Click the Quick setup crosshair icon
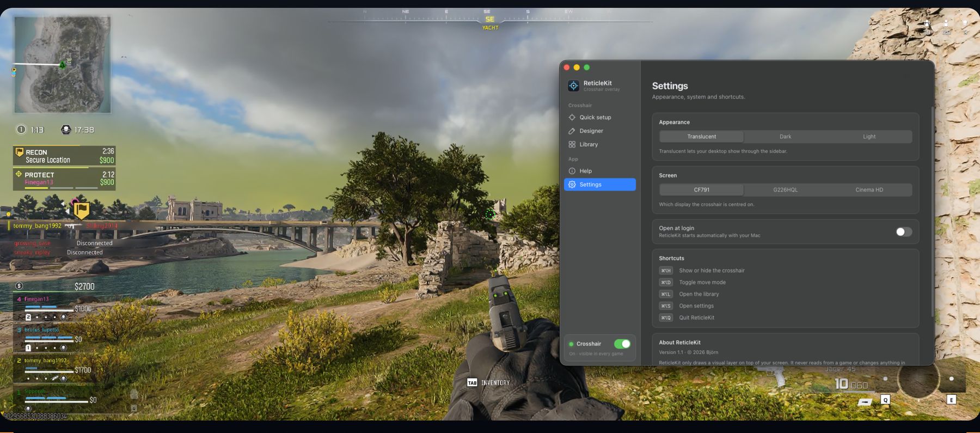Image resolution: width=980 pixels, height=433 pixels. 572,117
